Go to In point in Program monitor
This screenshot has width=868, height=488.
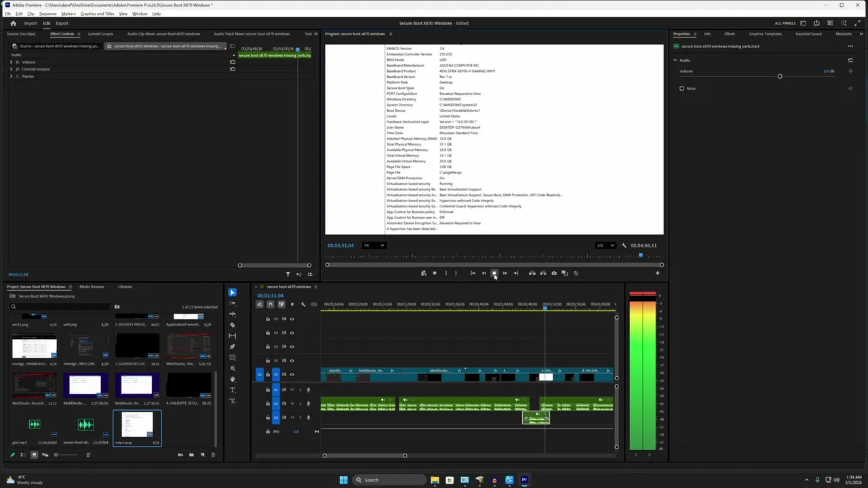pyautogui.click(x=473, y=273)
